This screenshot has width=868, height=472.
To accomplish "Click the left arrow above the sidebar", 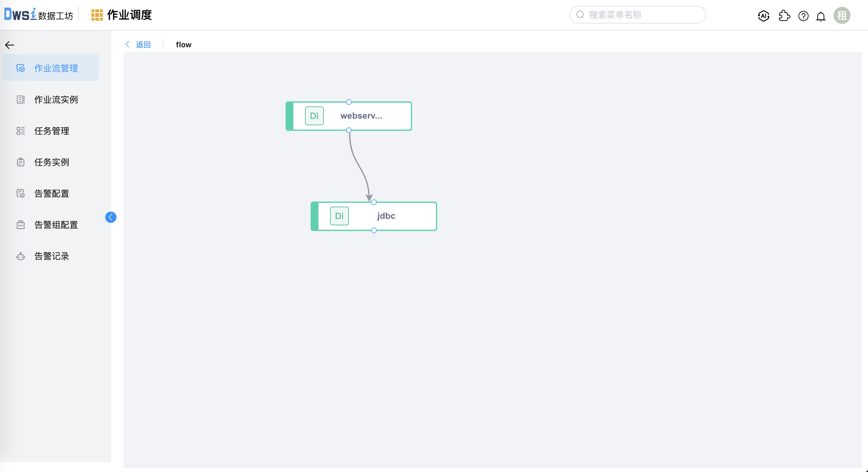I will click(9, 45).
